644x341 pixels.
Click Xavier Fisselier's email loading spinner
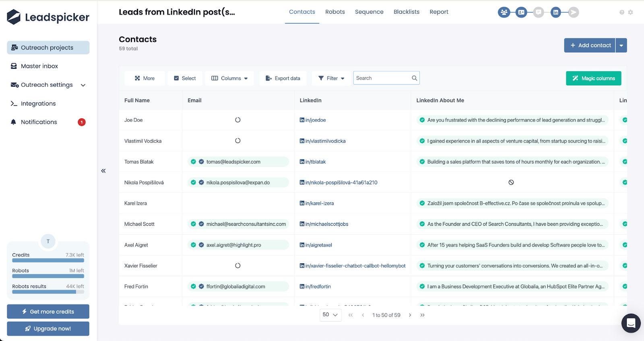pyautogui.click(x=238, y=266)
